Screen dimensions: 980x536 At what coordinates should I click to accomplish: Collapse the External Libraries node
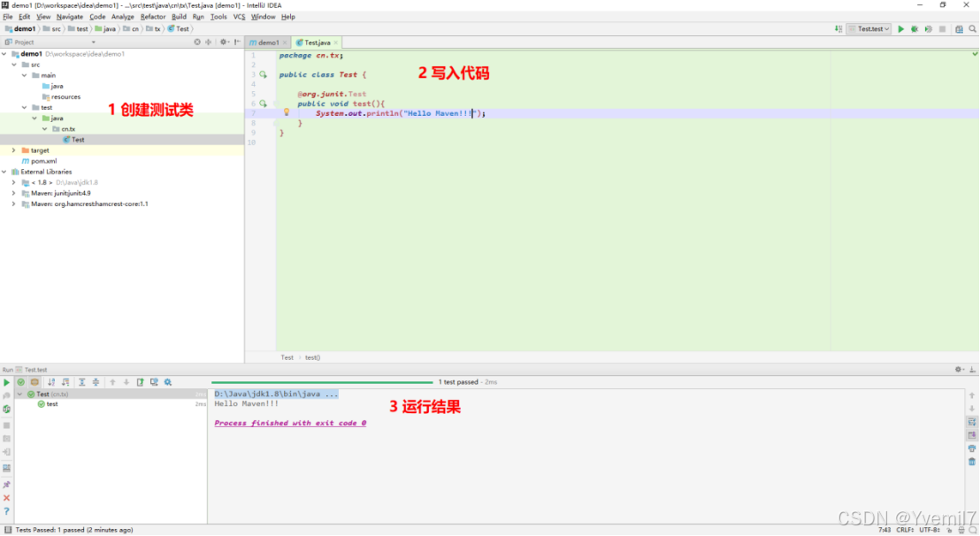click(4, 172)
